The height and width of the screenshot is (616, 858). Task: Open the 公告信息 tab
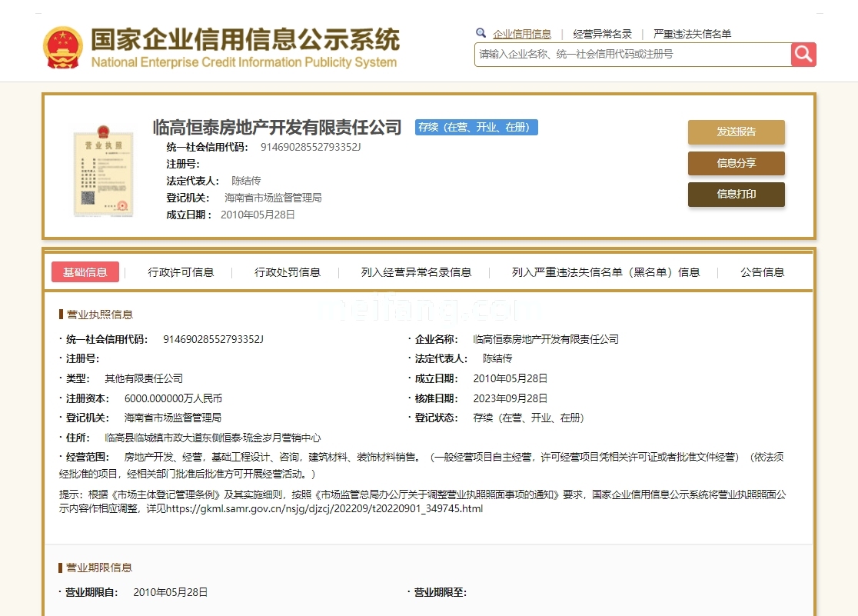[762, 271]
